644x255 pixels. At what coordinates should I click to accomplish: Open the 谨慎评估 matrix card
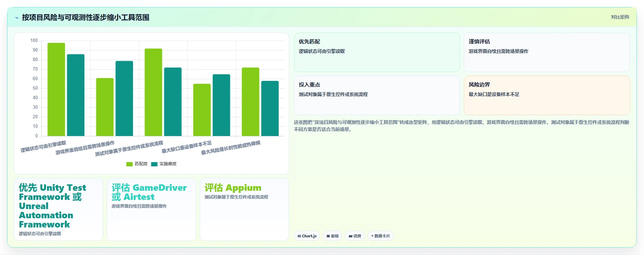(547, 52)
